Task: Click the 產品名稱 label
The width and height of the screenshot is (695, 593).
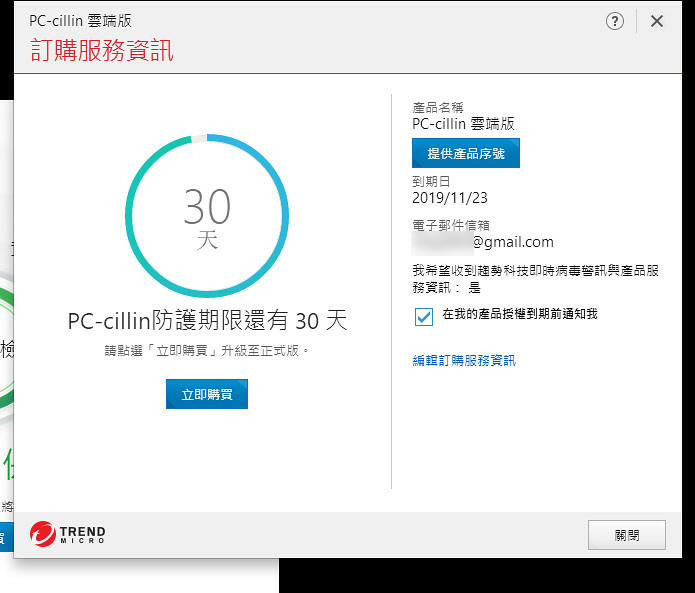Action: (x=438, y=107)
